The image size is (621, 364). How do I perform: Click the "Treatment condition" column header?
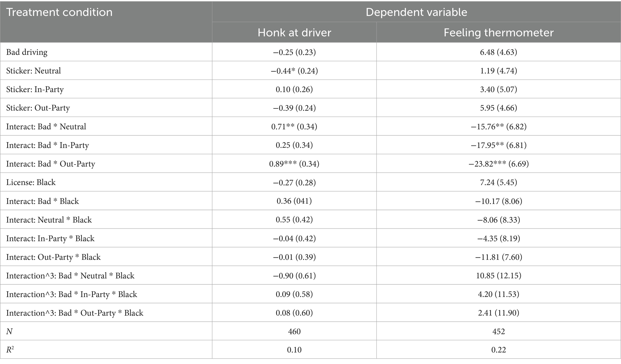click(59, 12)
